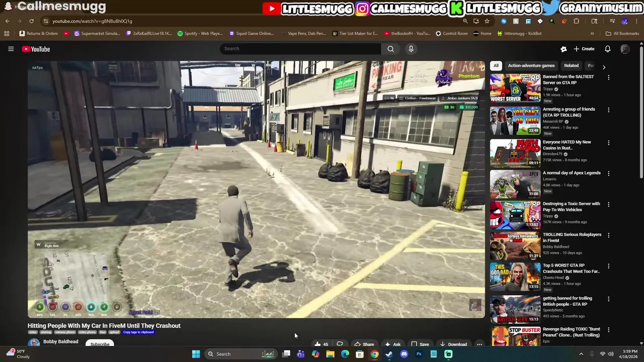Image resolution: width=644 pixels, height=362 pixels.
Task: Open more options for Banned from SALTIEST video
Action: pyautogui.click(x=608, y=77)
